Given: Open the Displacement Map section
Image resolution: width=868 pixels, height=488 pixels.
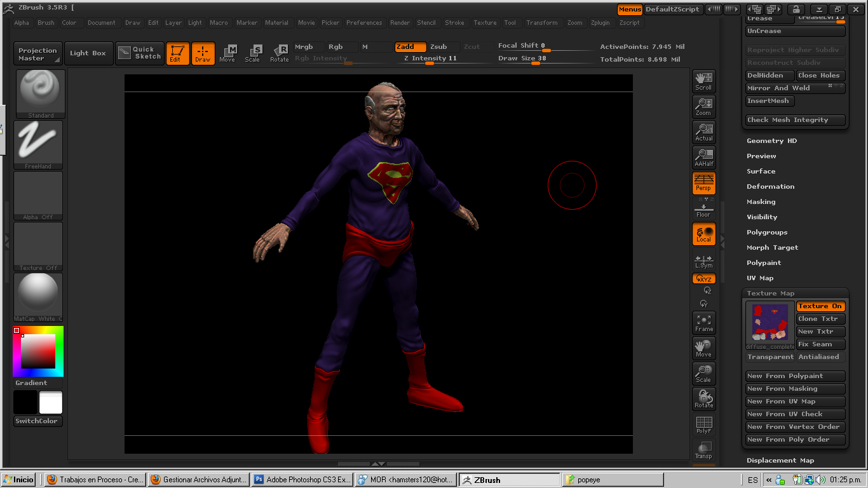Looking at the screenshot, I should (x=780, y=461).
